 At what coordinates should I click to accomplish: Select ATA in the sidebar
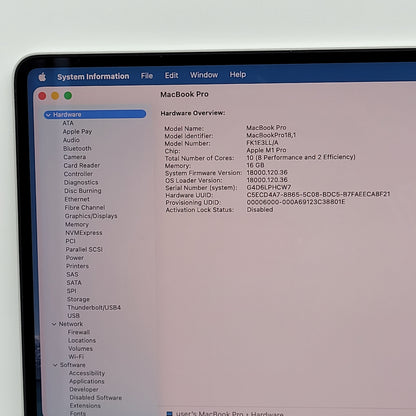68,123
